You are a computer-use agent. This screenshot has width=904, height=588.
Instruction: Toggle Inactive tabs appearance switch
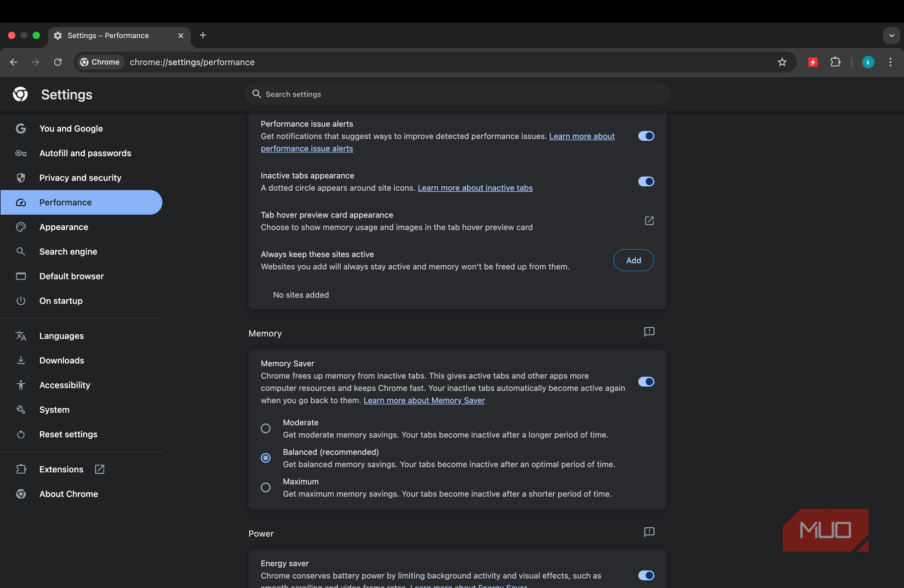tap(646, 181)
